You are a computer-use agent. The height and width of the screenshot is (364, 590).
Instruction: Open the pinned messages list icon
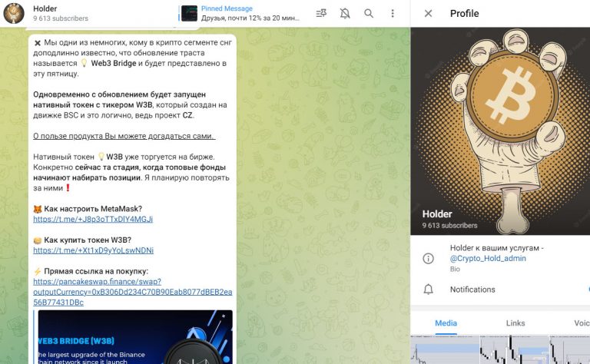(x=320, y=13)
